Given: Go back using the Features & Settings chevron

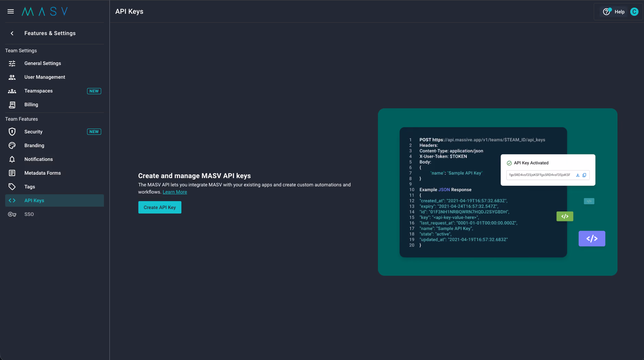Looking at the screenshot, I should pyautogui.click(x=12, y=33).
